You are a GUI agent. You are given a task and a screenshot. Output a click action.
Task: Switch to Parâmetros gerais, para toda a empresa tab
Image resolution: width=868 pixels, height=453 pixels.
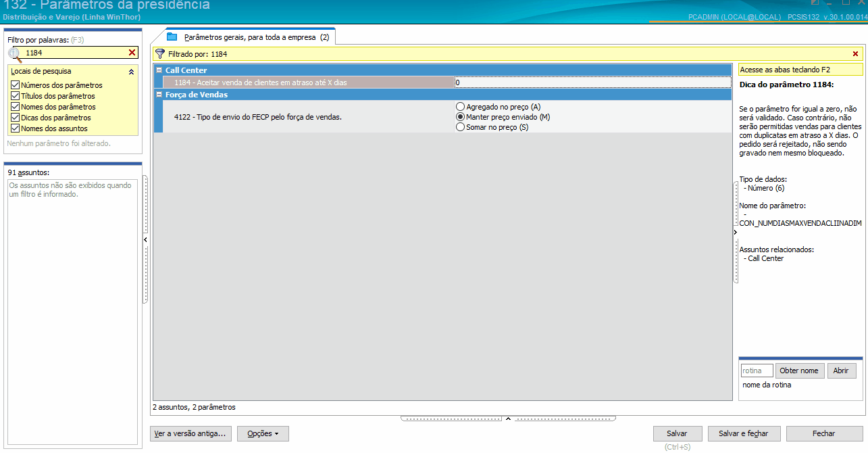tap(249, 37)
